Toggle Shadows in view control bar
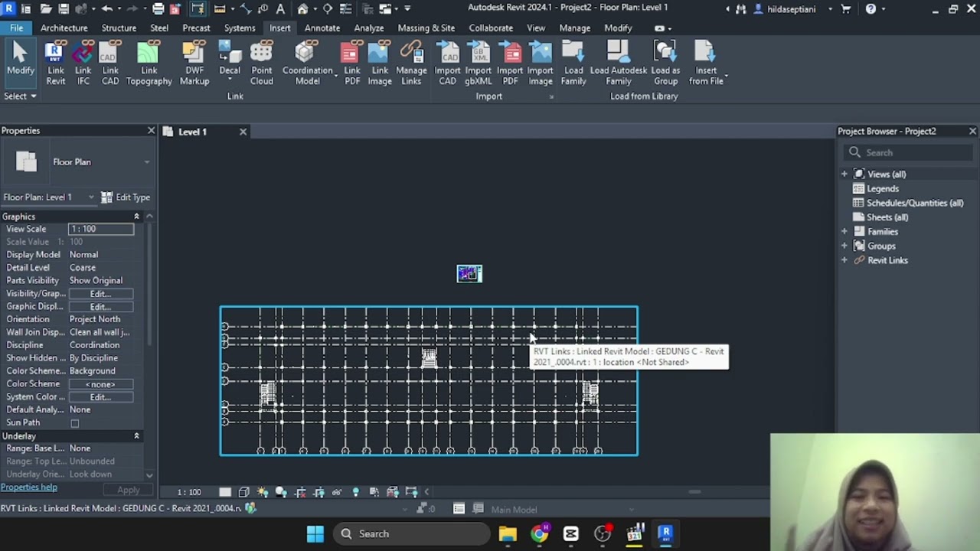This screenshot has height=551, width=980. tap(281, 492)
